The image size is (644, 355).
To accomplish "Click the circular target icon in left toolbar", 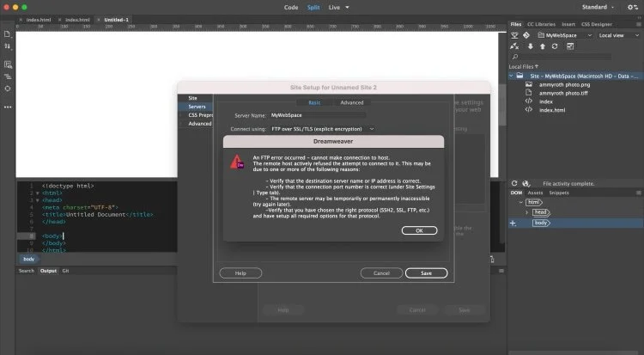I will (8, 89).
